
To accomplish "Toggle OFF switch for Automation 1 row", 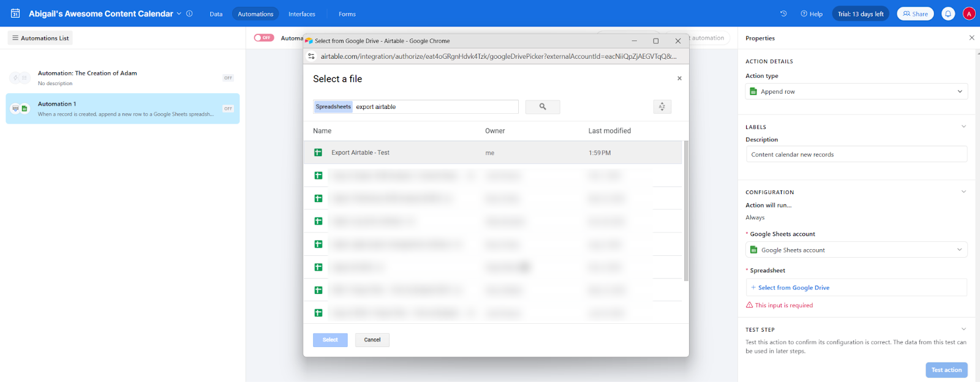I will (228, 108).
